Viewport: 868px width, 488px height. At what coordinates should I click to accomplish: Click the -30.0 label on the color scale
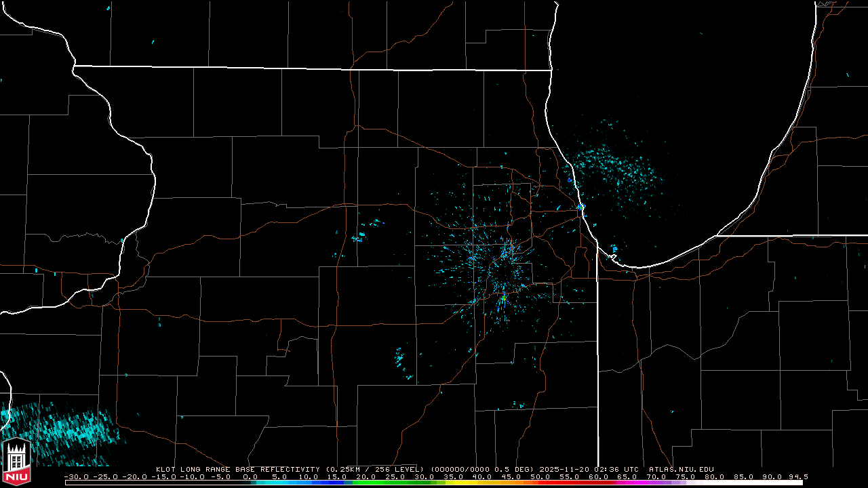coord(75,477)
